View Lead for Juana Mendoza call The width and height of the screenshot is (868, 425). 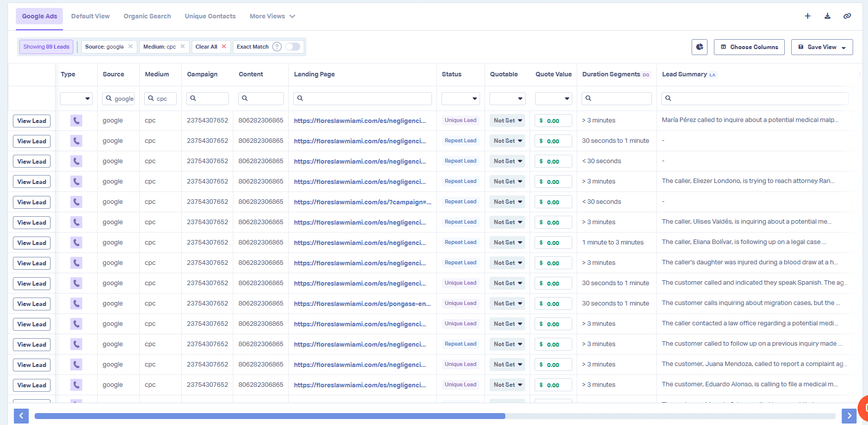(x=32, y=365)
